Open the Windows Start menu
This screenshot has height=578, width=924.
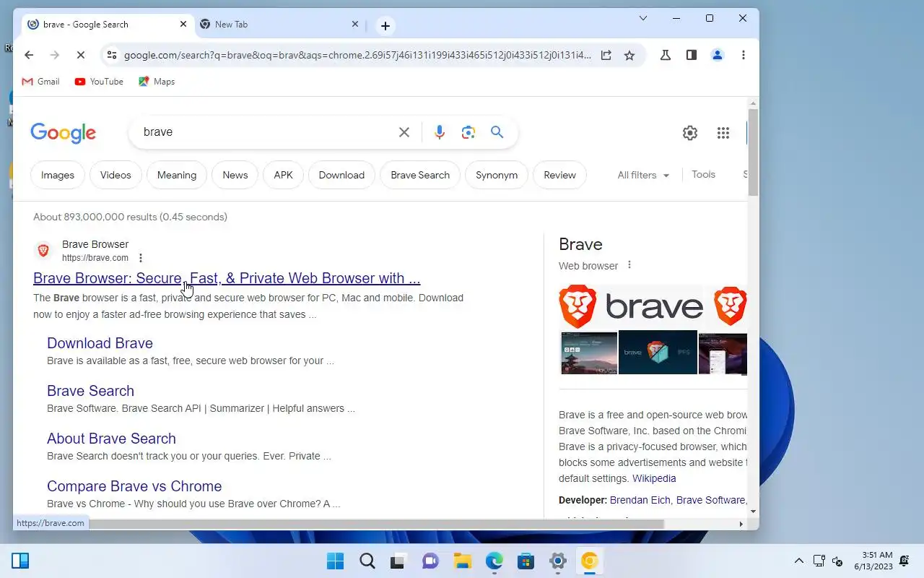tap(336, 561)
